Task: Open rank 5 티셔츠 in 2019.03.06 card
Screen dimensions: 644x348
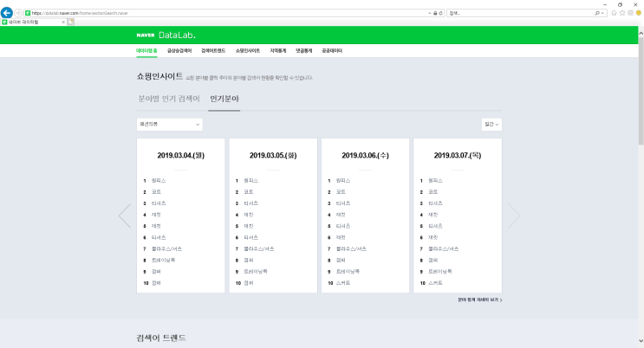Action: click(x=343, y=226)
